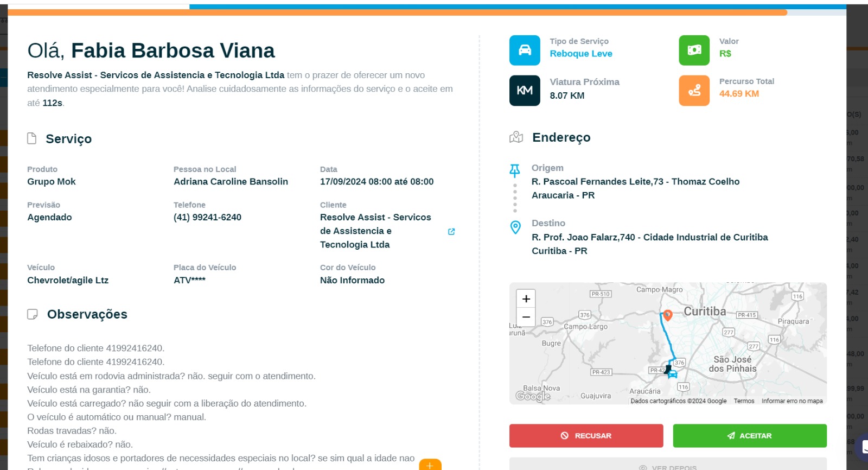
Task: Click the Endereço section heading
Action: pyautogui.click(x=561, y=138)
